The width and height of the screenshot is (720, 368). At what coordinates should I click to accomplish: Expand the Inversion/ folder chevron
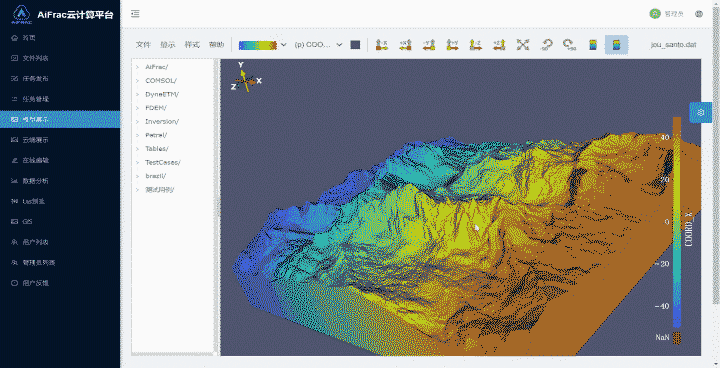[137, 121]
